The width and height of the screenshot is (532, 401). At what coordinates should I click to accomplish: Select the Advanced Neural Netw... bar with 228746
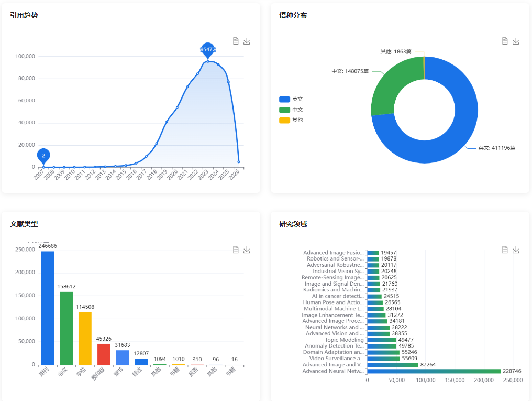pyautogui.click(x=434, y=371)
